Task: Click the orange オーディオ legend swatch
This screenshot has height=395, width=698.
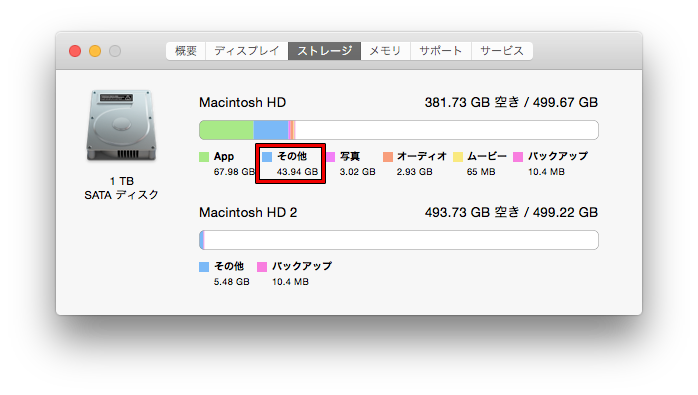Action: pyautogui.click(x=388, y=157)
